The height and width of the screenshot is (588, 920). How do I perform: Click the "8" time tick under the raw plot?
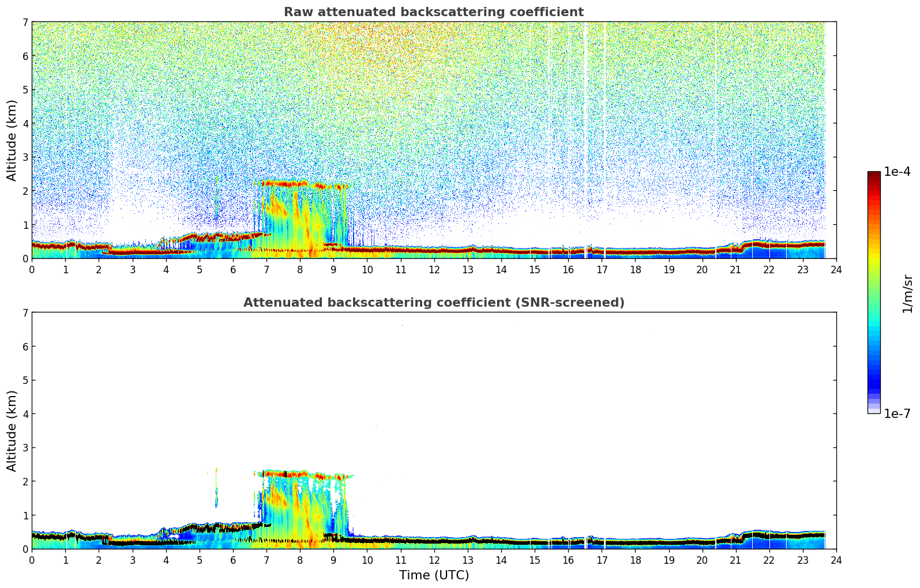click(x=300, y=269)
